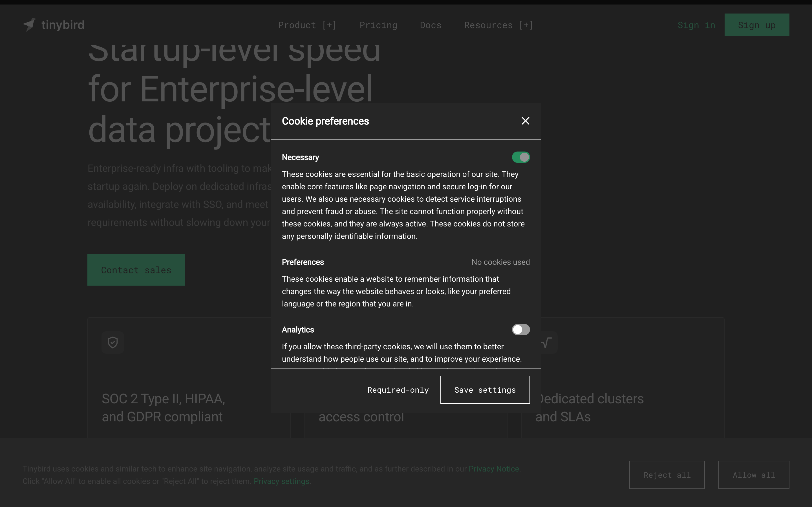Click Save settings in the cookie dialog
This screenshot has width=812, height=507.
pyautogui.click(x=485, y=390)
